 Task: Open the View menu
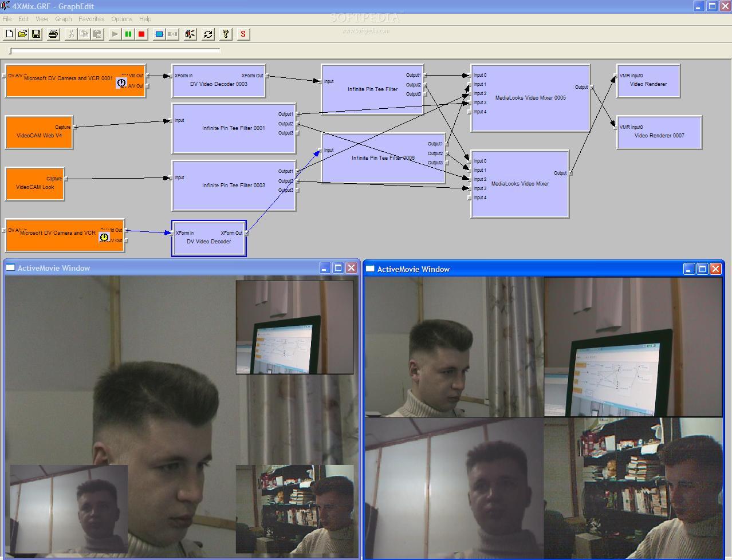tap(42, 19)
